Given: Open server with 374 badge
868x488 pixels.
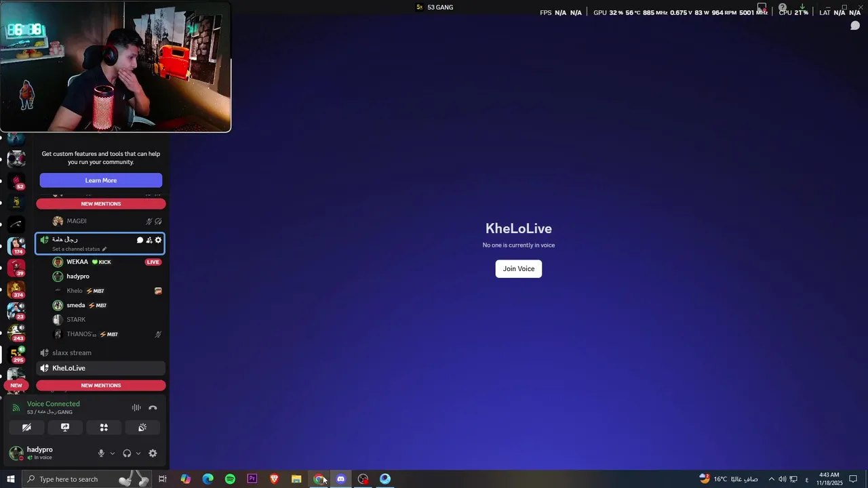Looking at the screenshot, I should (16, 289).
